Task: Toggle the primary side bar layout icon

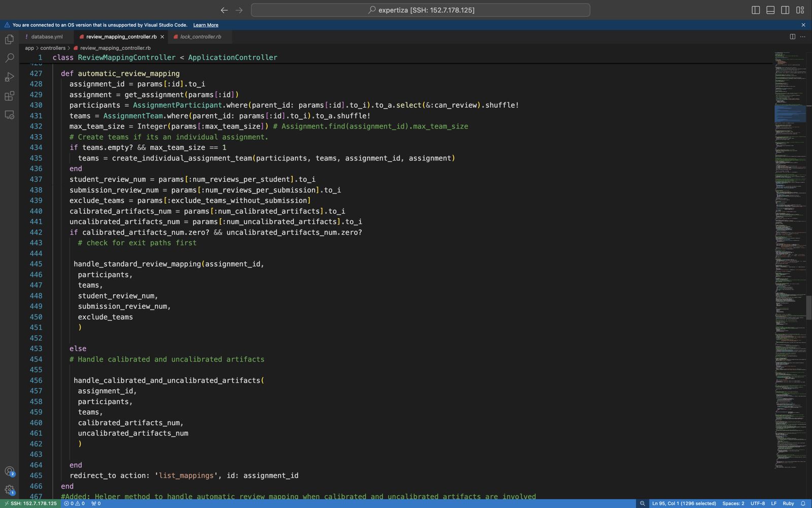Action: [x=756, y=10]
